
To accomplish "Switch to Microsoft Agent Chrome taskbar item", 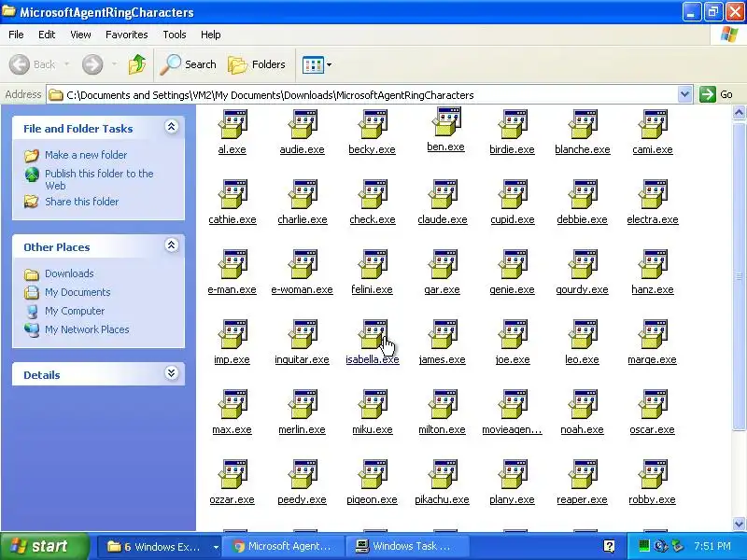I will tap(283, 546).
